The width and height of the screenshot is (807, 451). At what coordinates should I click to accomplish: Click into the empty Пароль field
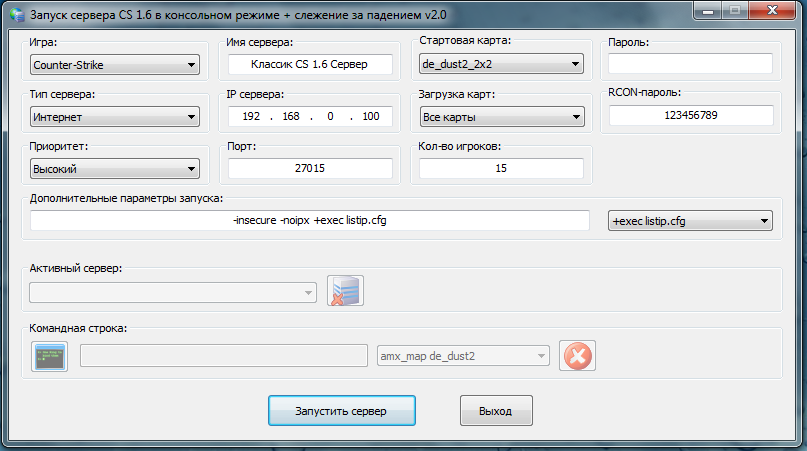(x=691, y=64)
